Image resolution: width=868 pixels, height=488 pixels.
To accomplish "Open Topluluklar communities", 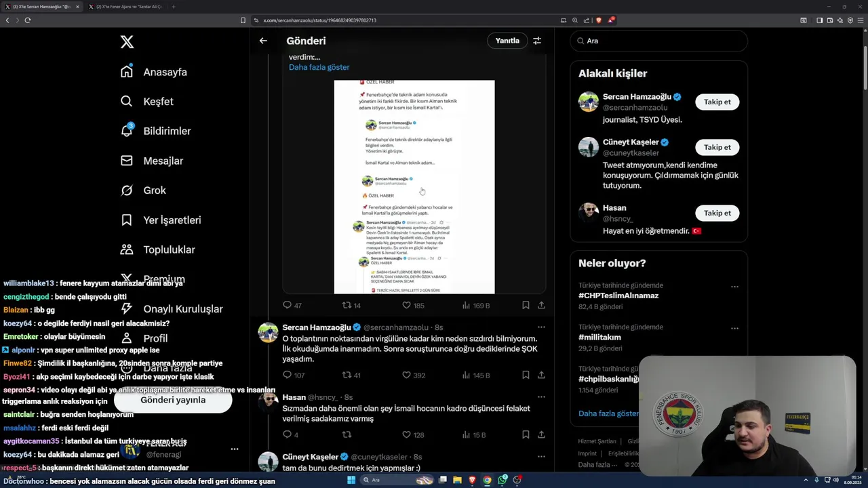I will 157,249.
